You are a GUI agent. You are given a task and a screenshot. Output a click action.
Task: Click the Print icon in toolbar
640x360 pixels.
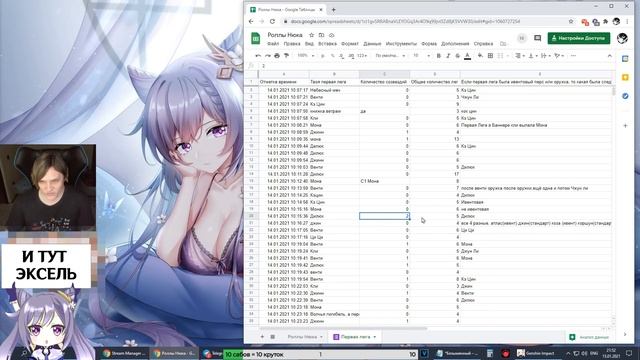(277, 56)
